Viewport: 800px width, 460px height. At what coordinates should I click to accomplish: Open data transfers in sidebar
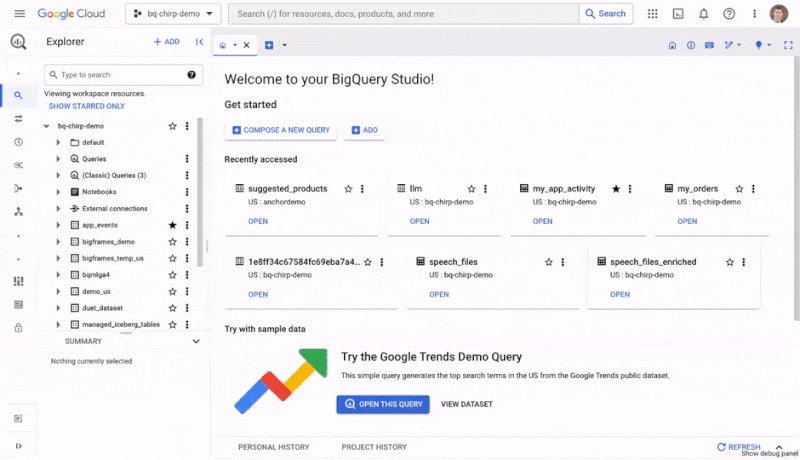pos(18,119)
